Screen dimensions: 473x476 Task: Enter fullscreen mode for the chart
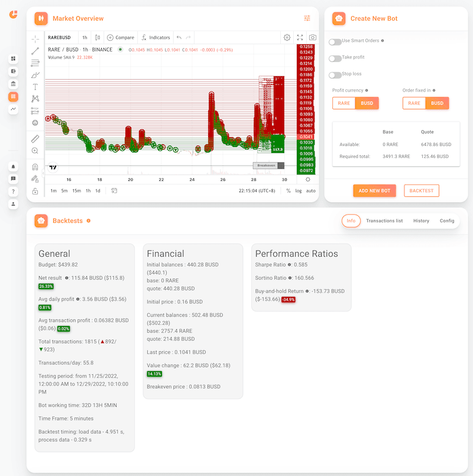coord(300,37)
